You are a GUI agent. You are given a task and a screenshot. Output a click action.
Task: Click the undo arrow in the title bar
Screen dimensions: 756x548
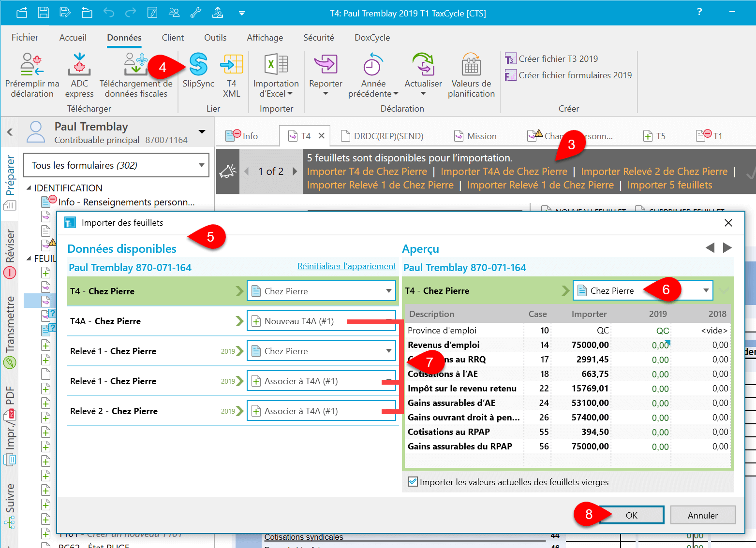point(109,13)
